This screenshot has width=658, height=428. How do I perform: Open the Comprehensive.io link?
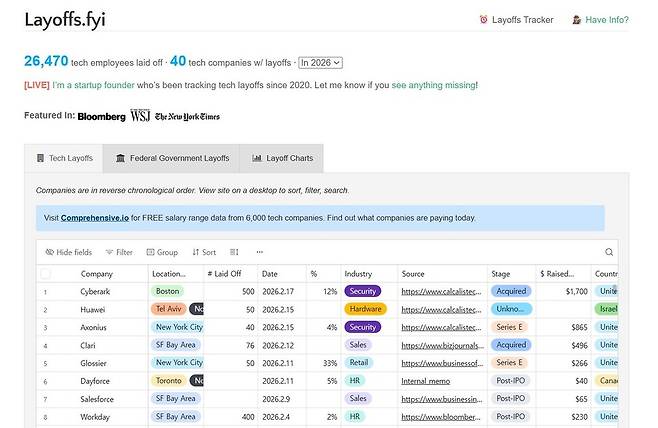point(95,218)
